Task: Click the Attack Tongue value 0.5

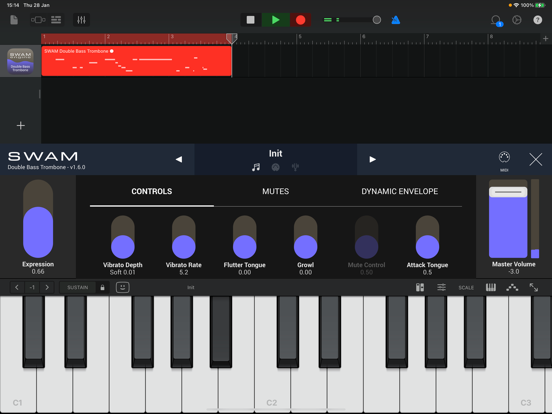Action: click(x=427, y=272)
